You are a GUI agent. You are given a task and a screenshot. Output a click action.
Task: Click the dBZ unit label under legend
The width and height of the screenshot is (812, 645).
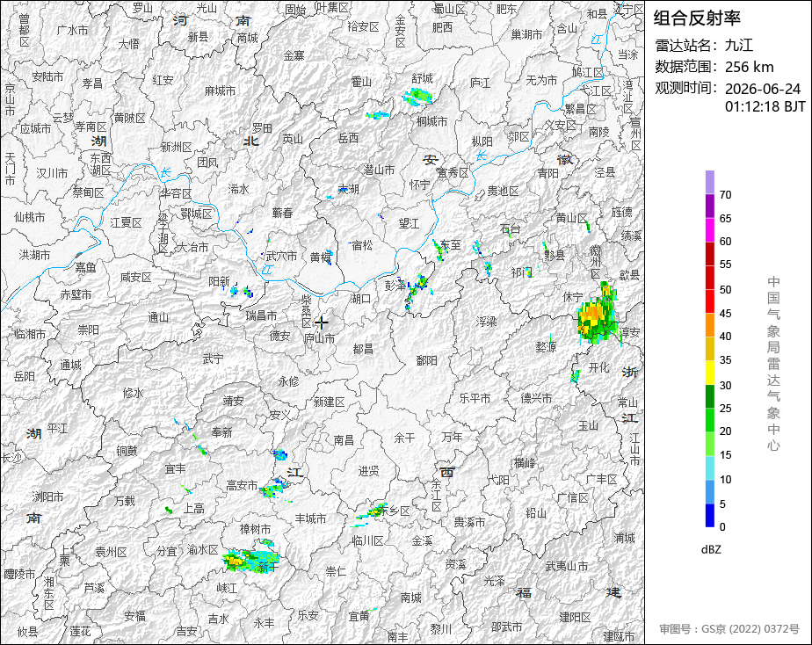pos(711,550)
